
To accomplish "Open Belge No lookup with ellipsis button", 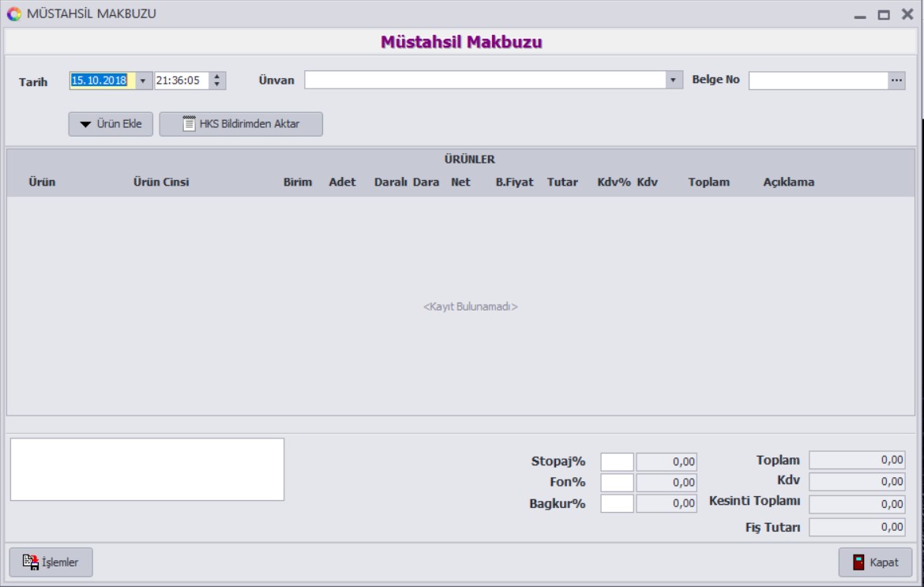I will [x=896, y=80].
